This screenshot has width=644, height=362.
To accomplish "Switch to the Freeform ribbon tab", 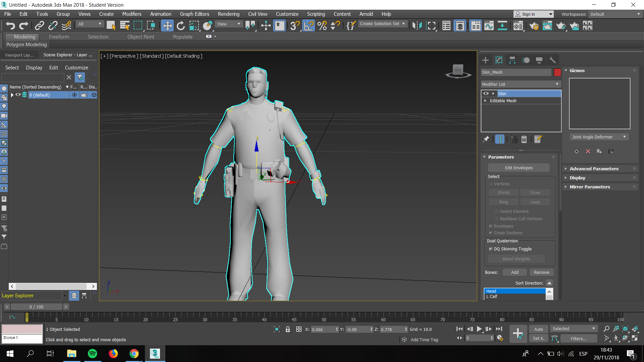I will pos(59,37).
